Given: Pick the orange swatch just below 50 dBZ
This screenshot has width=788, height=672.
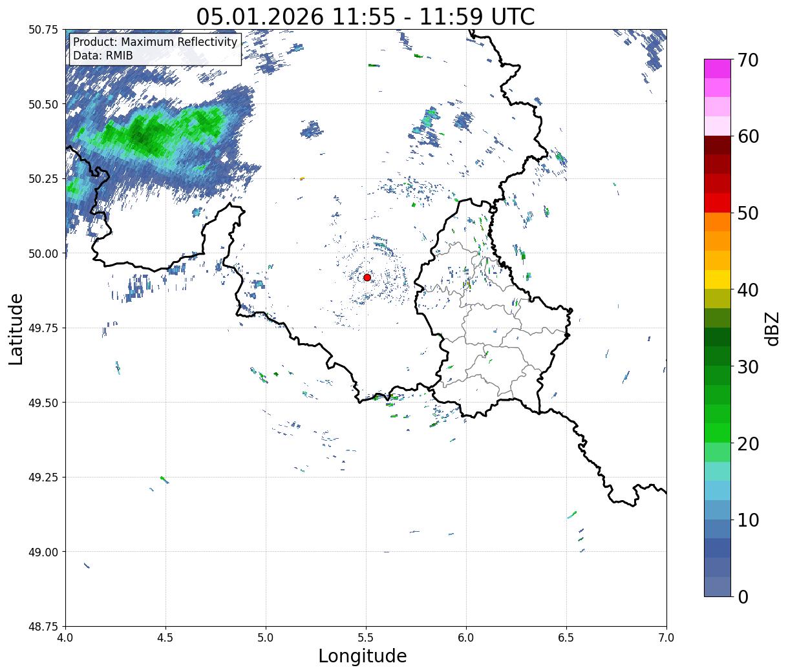Looking at the screenshot, I should tap(718, 222).
